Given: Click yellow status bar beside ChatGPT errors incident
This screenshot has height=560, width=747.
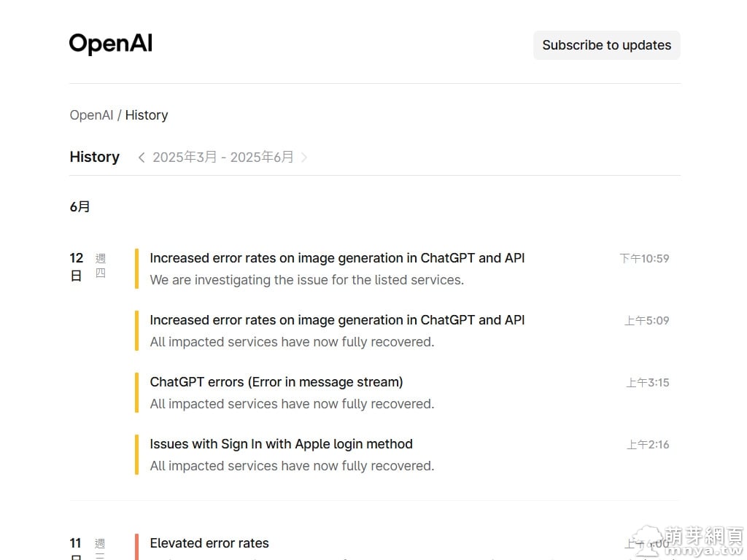Looking at the screenshot, I should (x=136, y=392).
